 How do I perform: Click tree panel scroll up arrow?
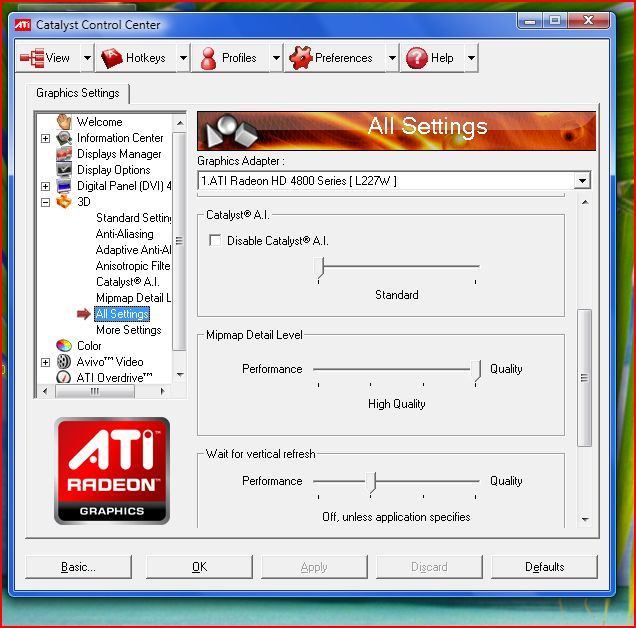pos(180,123)
